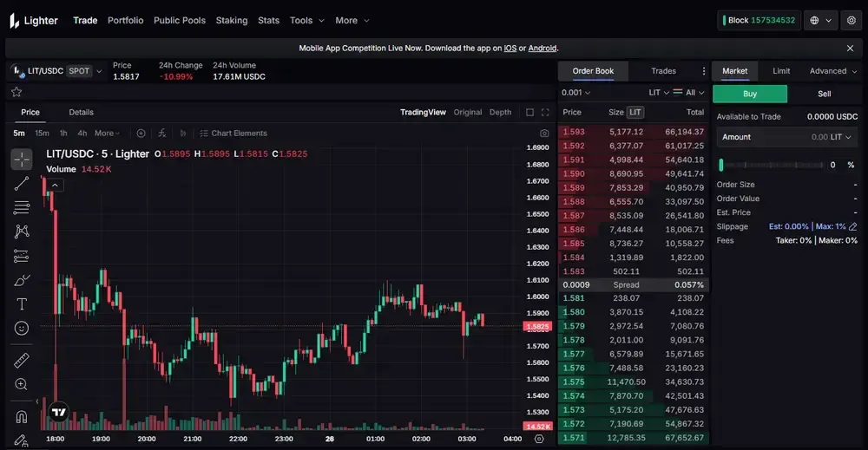Edit max slippage with pencil icon
Screen dimensions: 868x450
(853, 226)
